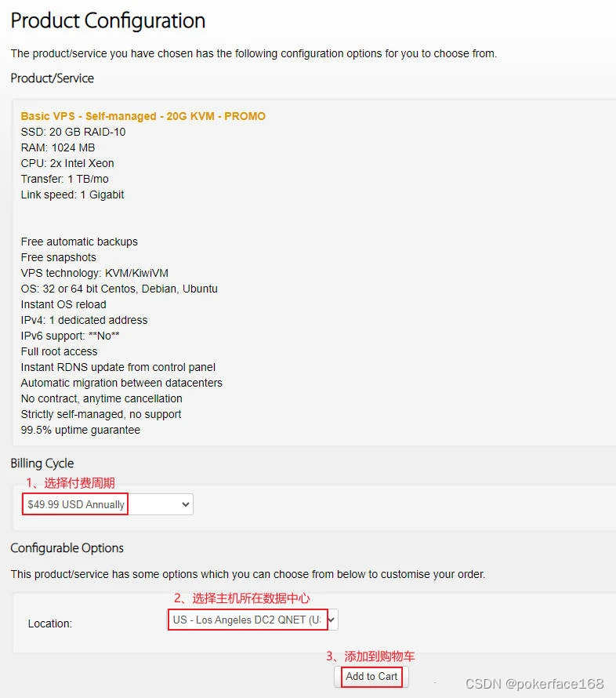Expand the Location dropdown arrow
The height and width of the screenshot is (698, 616).
(332, 620)
